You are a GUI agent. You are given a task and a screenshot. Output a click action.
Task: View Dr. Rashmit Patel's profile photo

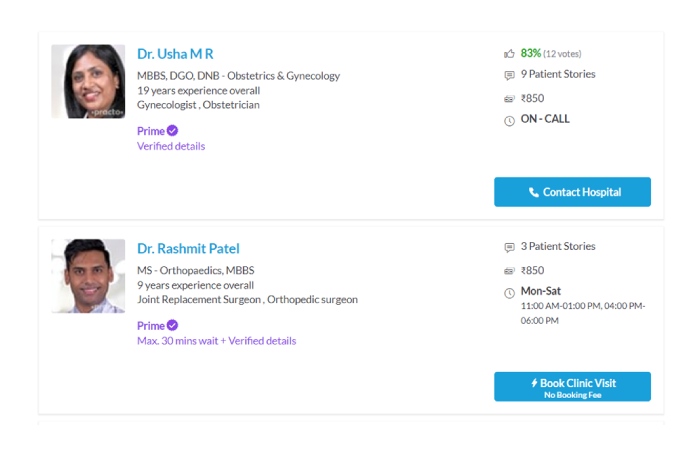[x=88, y=276]
